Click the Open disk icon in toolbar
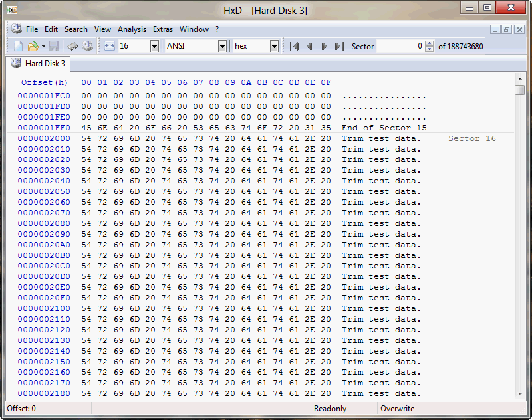532x420 pixels. tap(87, 46)
